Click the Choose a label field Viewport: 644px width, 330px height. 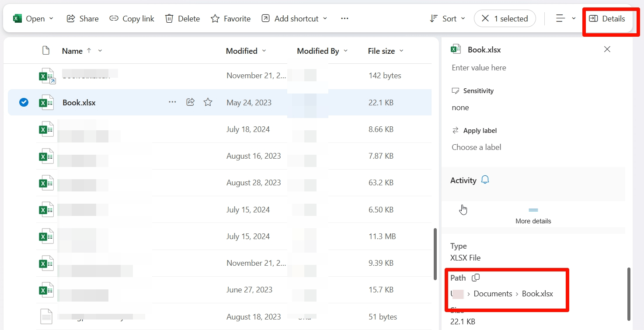point(476,147)
